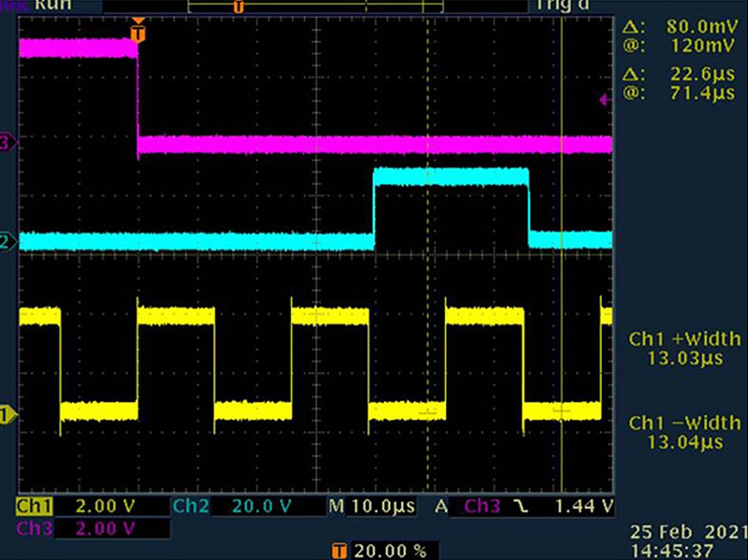The height and width of the screenshot is (560, 748).
Task: Click the magenta trigger level arrow
Action: [603, 97]
